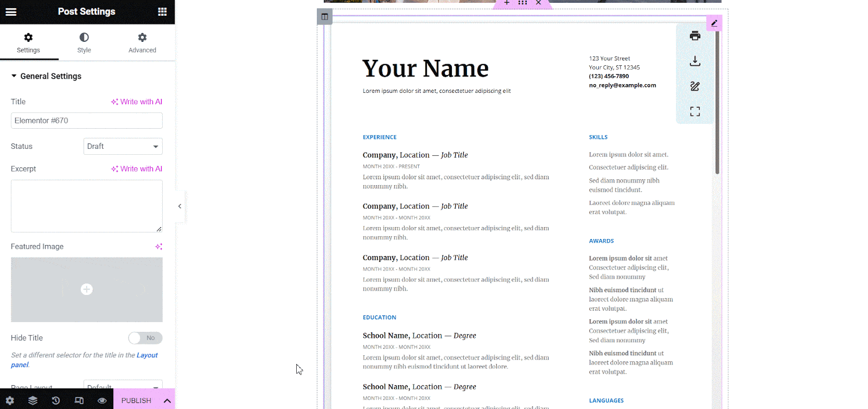Click the MONTH 20XX - PRESENT date line
868x409 pixels.
coord(392,167)
